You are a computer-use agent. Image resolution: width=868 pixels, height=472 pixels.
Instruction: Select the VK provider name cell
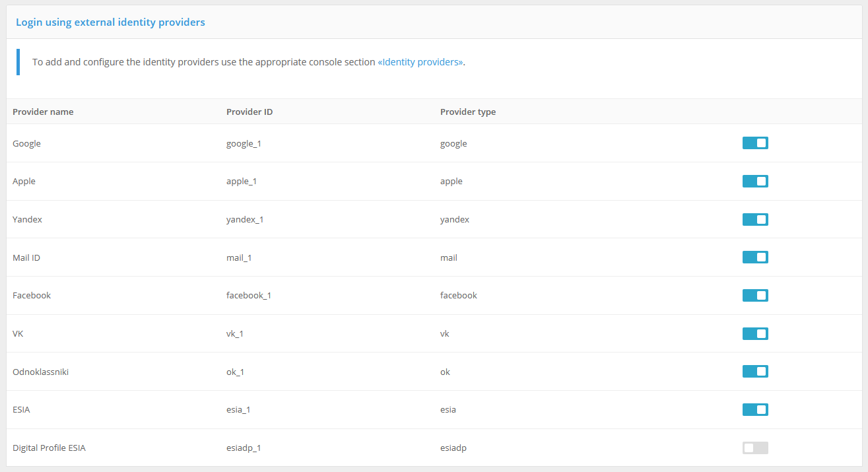(x=18, y=333)
